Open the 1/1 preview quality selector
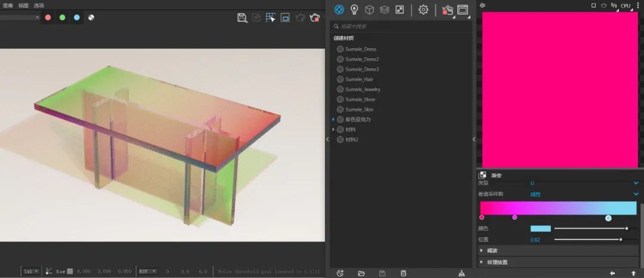 click(x=614, y=6)
